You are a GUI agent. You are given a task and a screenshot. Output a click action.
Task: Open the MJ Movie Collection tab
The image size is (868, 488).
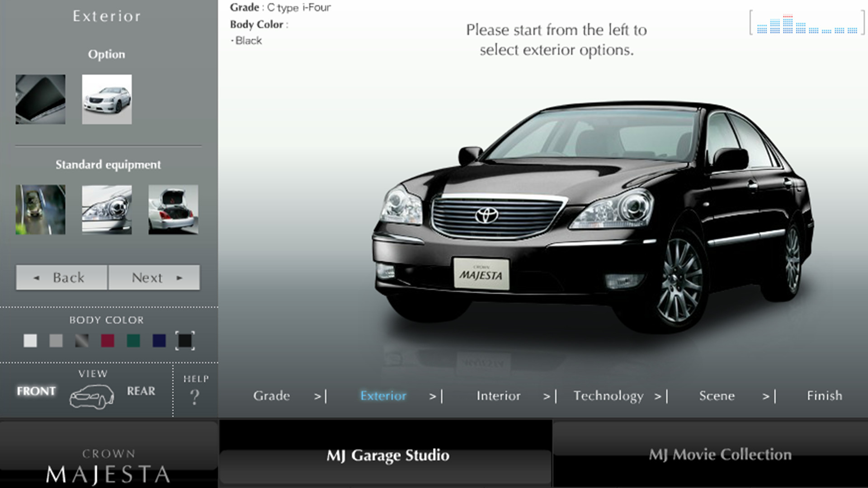coord(711,454)
